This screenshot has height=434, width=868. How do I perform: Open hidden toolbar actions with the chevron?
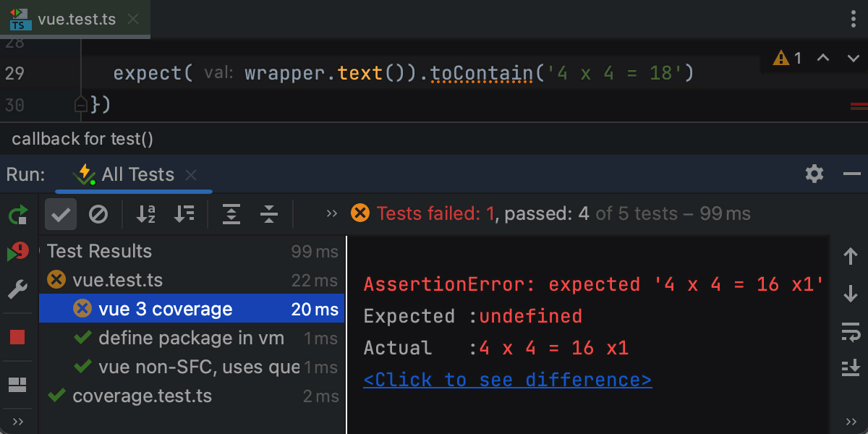coord(331,213)
